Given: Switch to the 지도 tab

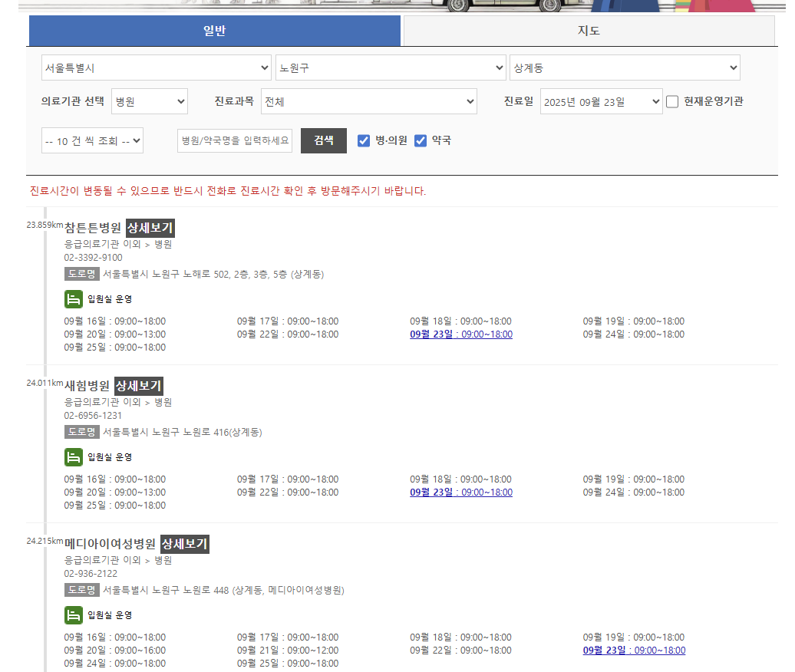Looking at the screenshot, I should [588, 31].
